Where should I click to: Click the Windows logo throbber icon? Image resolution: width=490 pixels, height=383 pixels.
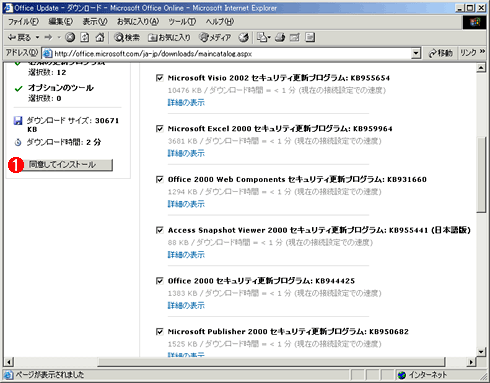pyautogui.click(x=475, y=22)
